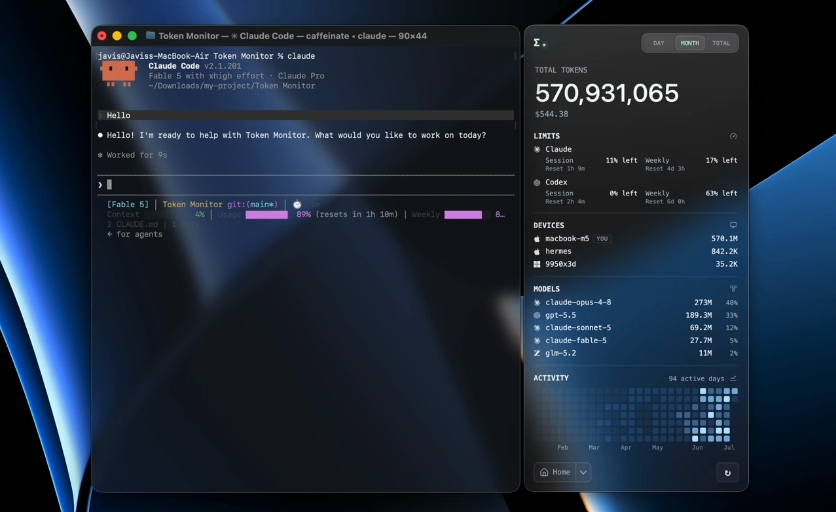Click the Z icon next to glm-5.2
This screenshot has width=836, height=512.
click(537, 353)
